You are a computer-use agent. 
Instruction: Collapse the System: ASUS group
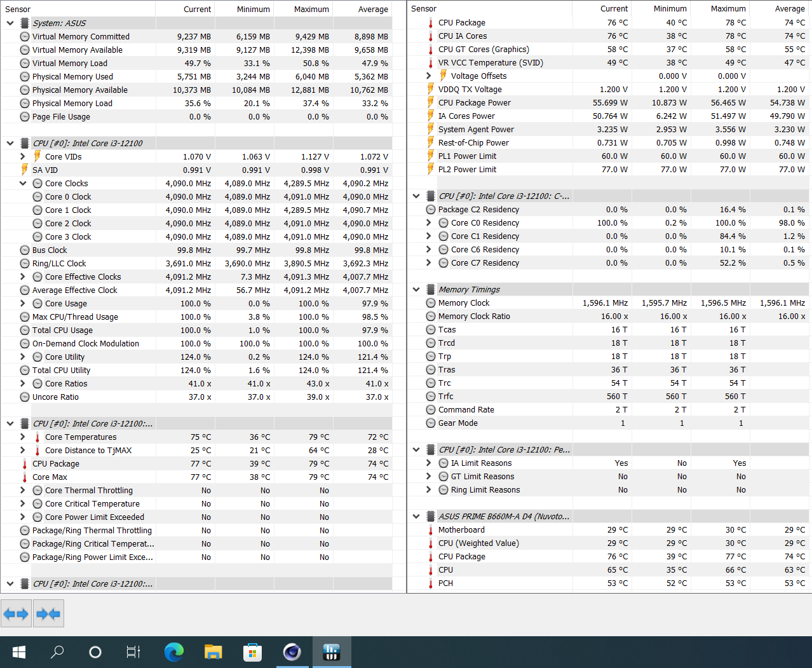tap(10, 23)
